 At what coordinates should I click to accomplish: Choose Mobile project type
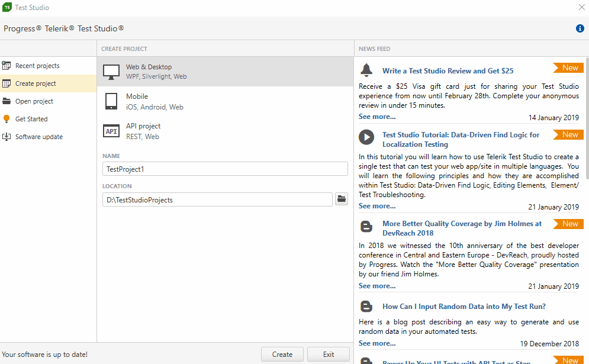pos(226,101)
